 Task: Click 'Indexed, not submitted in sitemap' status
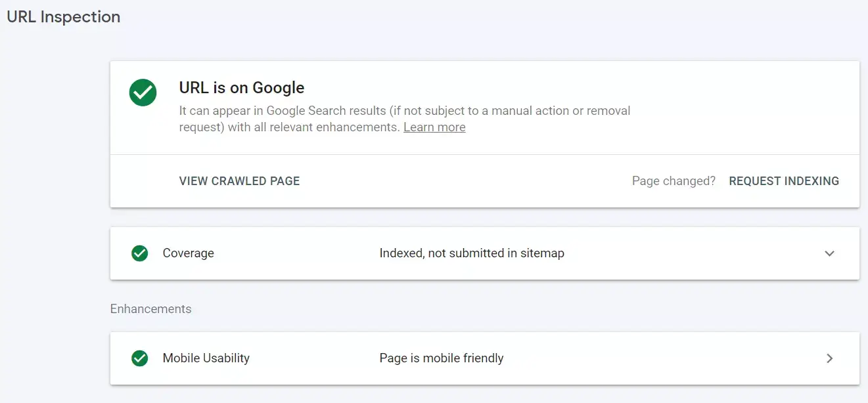coord(472,253)
